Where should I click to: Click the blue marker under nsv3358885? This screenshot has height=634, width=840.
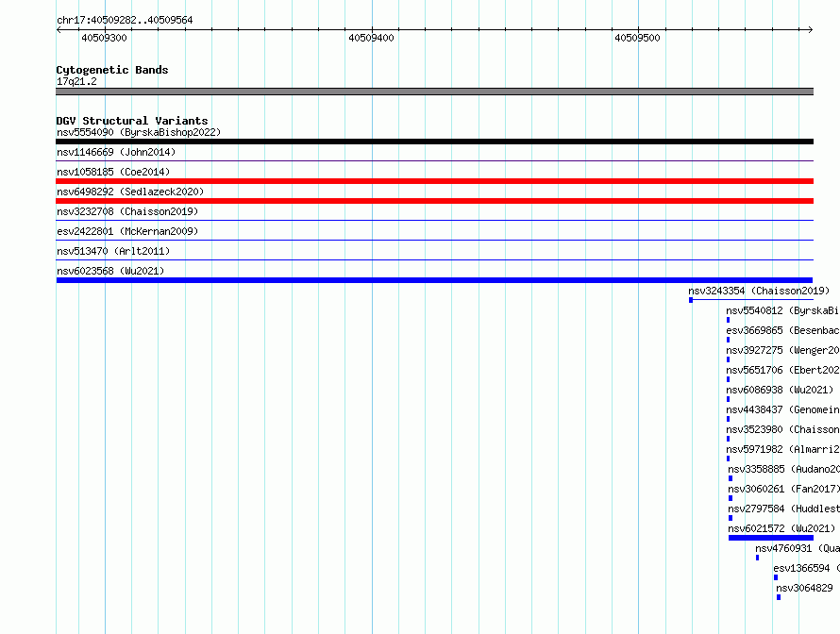[x=731, y=478]
